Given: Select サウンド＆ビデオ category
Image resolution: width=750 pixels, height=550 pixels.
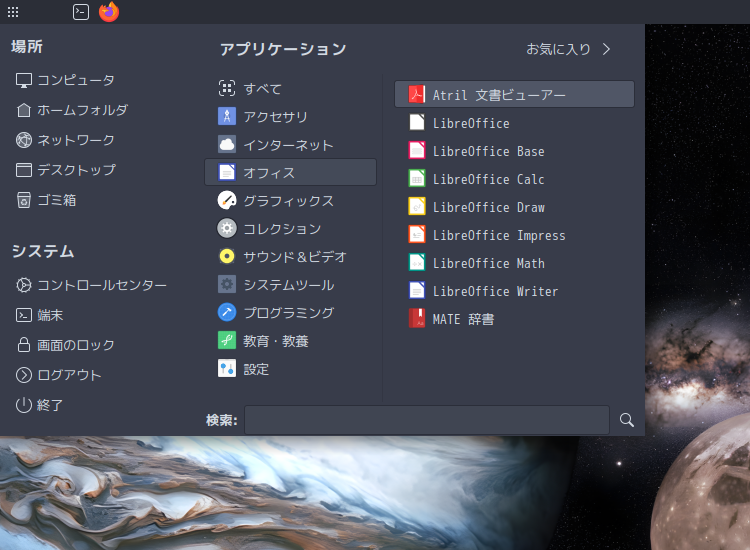Looking at the screenshot, I should (290, 256).
